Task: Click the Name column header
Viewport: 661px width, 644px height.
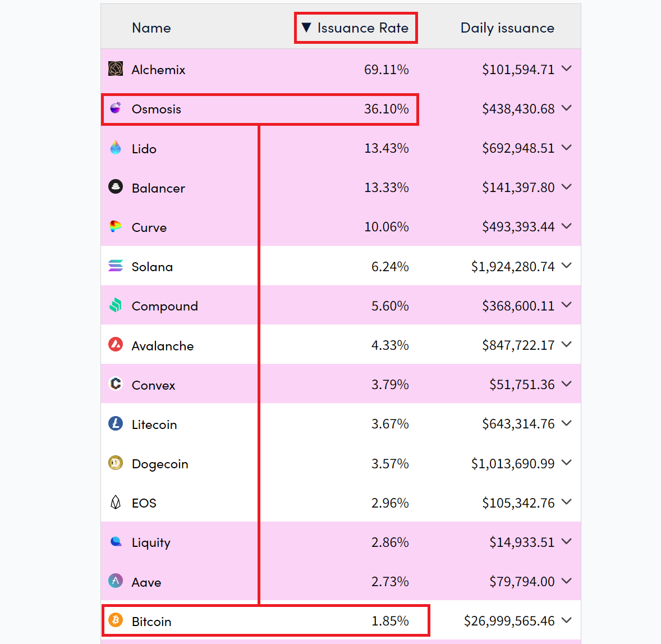Action: tap(151, 27)
